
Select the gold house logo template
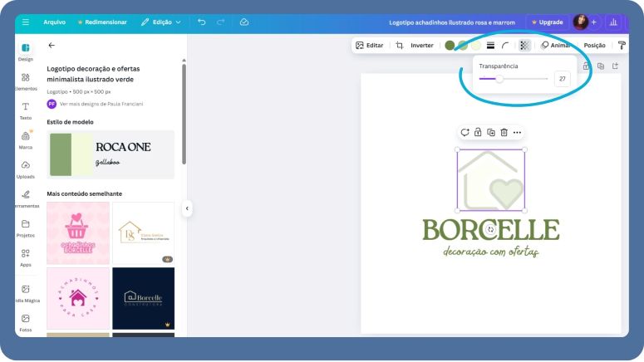tap(143, 232)
